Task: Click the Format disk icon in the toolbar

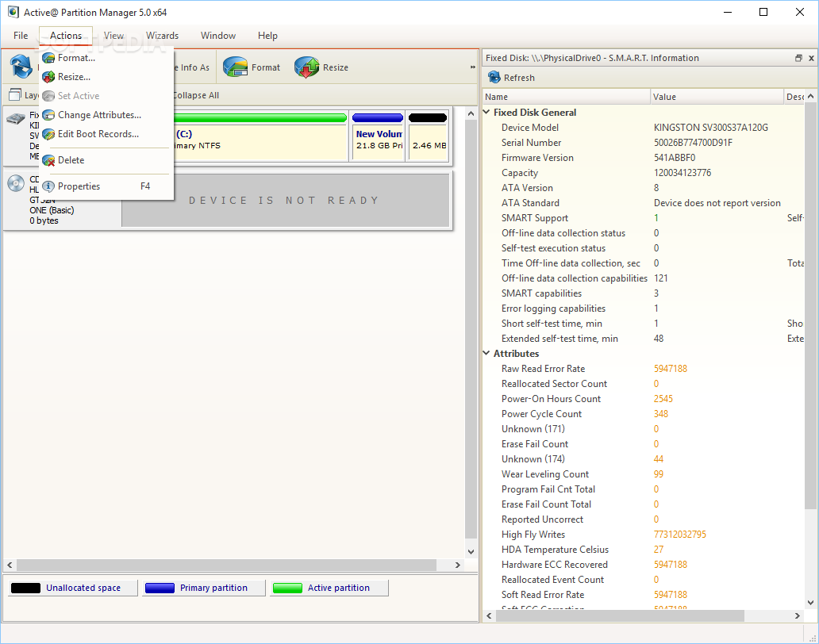Action: point(235,67)
